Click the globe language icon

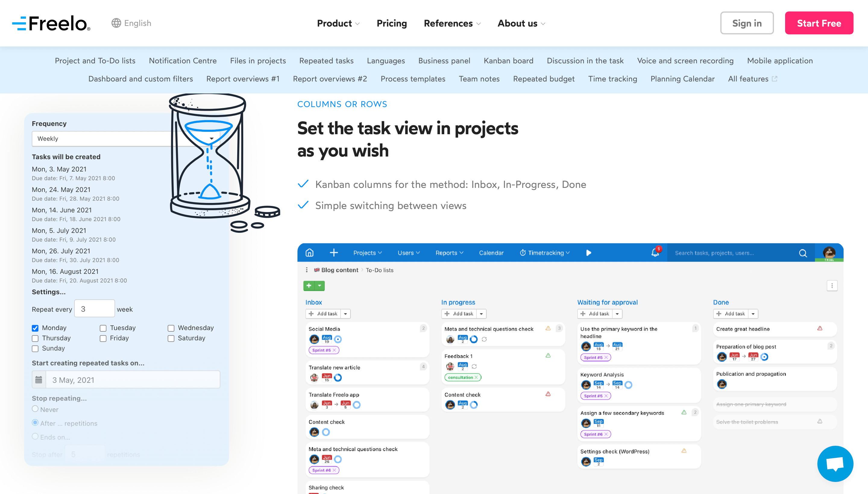116,23
